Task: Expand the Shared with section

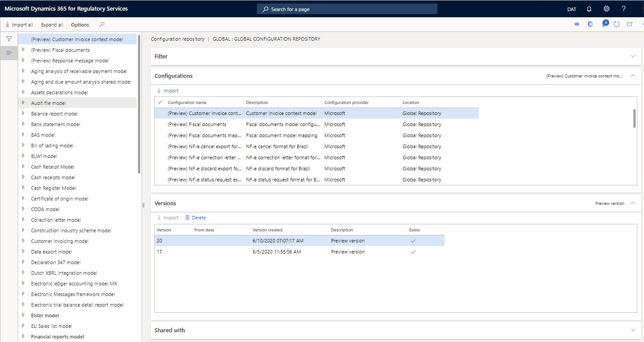Action: click(x=632, y=330)
